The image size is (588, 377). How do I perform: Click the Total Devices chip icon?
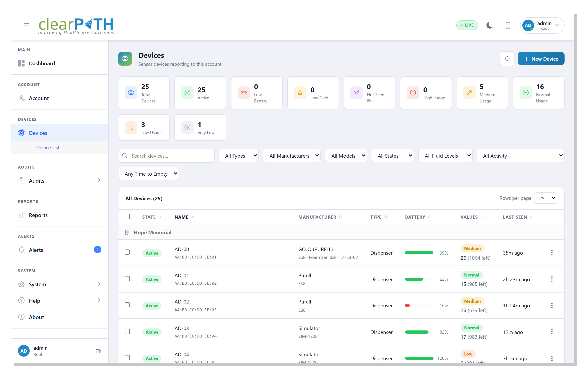131,93
